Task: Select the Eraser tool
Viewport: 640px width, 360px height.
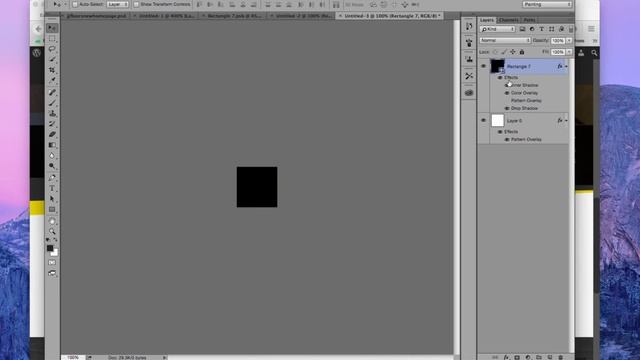Action: pyautogui.click(x=52, y=135)
